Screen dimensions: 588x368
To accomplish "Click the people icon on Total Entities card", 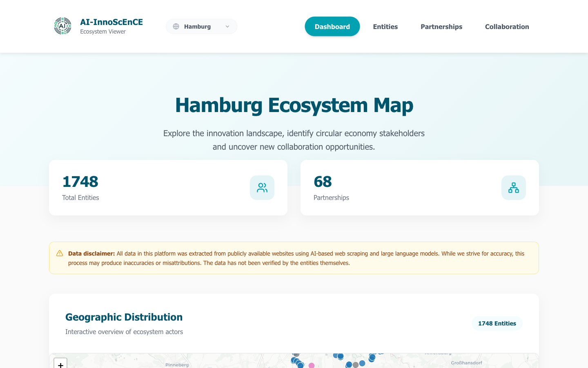I will pos(262,188).
